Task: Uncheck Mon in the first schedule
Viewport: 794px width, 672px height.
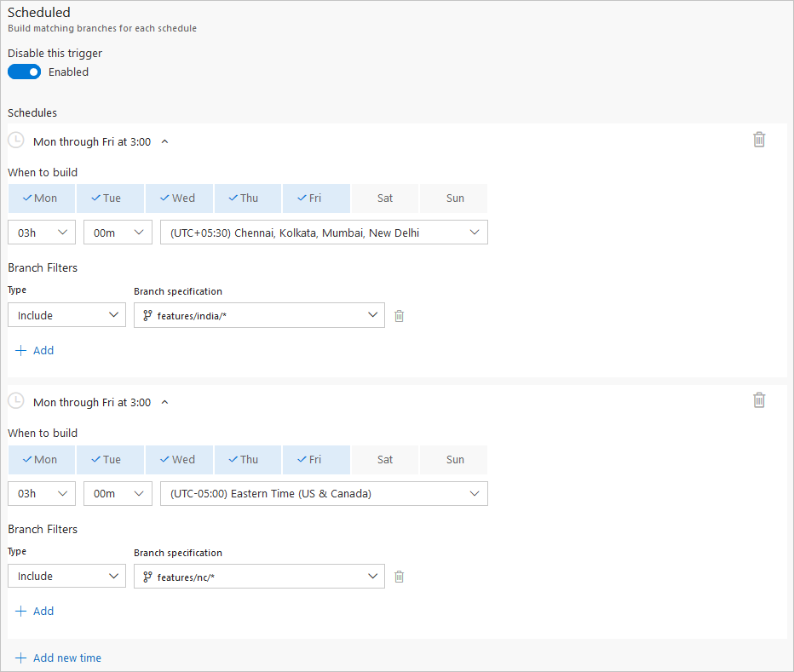Action: click(41, 198)
